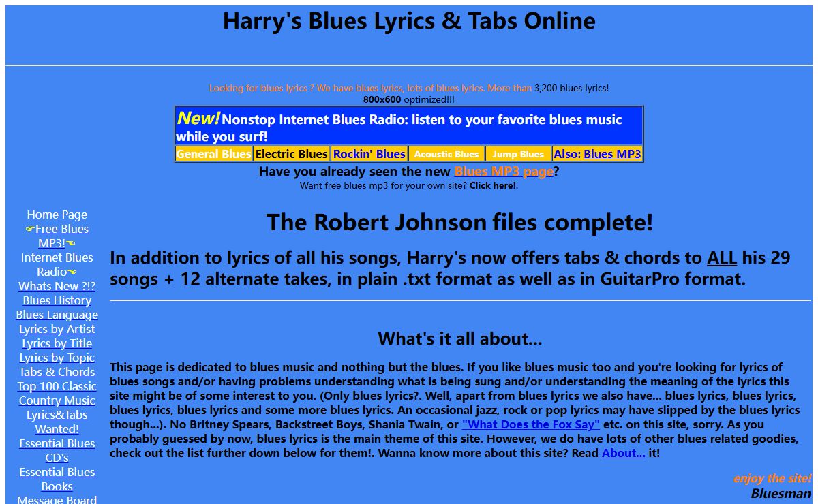Click the Nonstop Internet Blues Radio banner text
818x504 pixels.
pos(399,127)
